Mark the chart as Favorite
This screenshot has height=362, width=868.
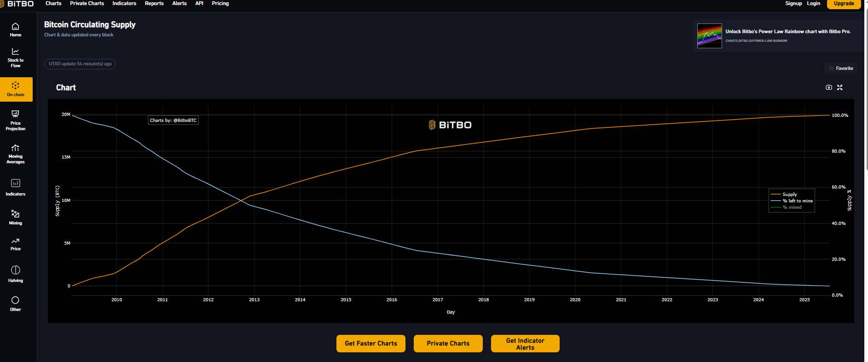coord(841,69)
